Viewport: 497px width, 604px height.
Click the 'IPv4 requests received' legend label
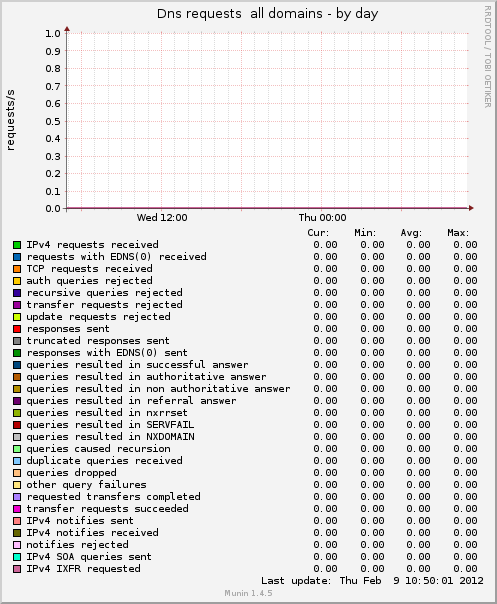92,245
